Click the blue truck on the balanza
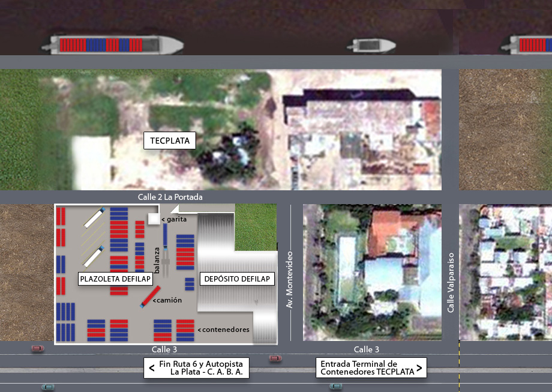This screenshot has height=392, width=552. (165, 237)
